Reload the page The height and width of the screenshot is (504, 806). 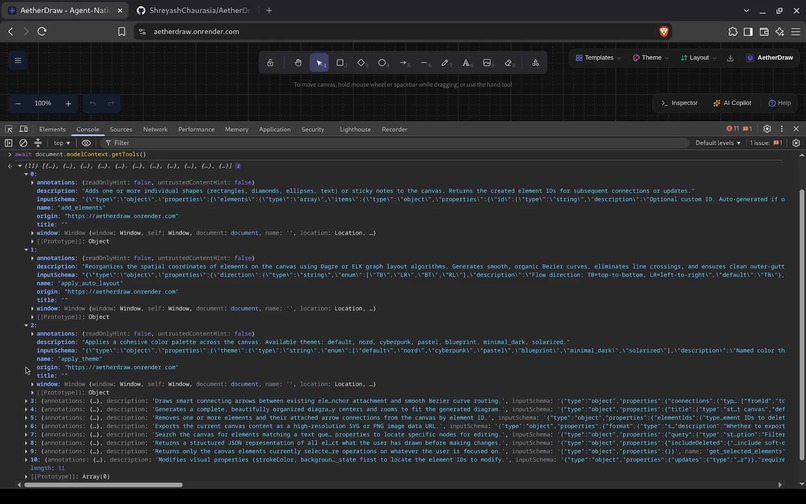42,31
